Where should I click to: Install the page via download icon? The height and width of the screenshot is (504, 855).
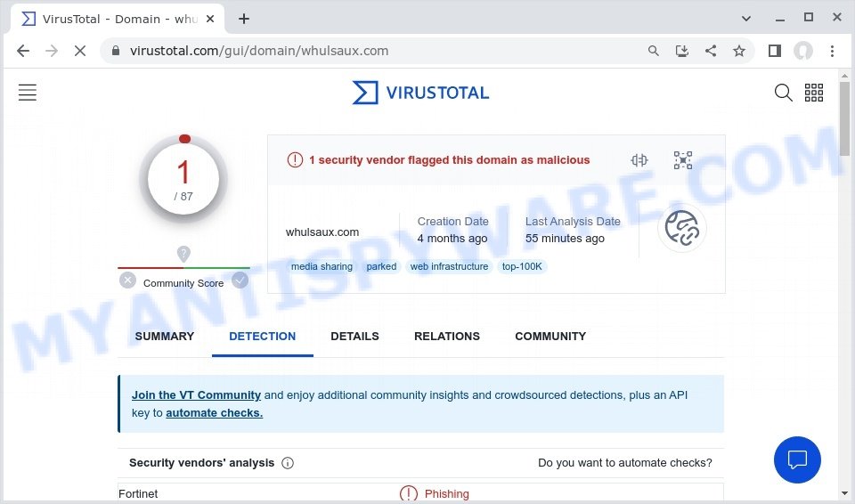(681, 51)
